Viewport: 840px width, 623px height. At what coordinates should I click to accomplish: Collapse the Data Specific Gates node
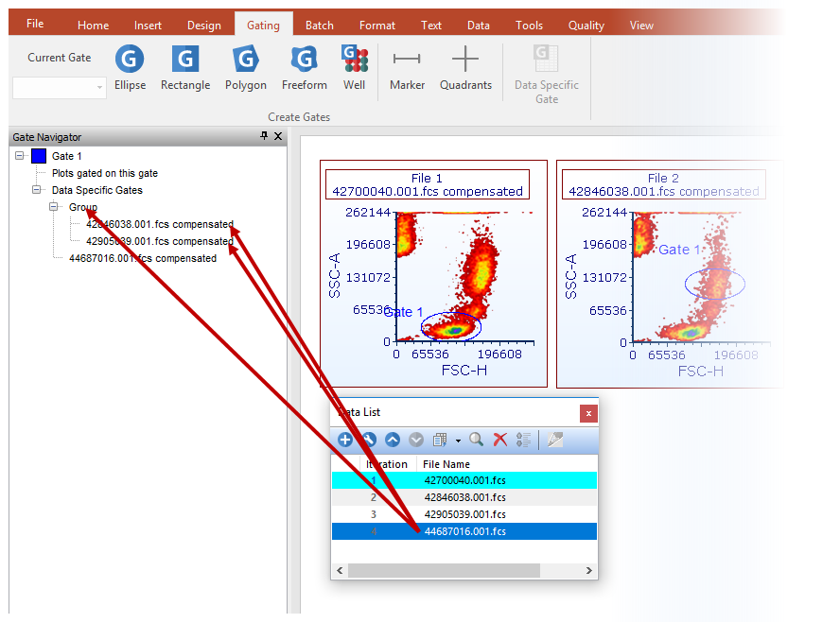(x=38, y=190)
